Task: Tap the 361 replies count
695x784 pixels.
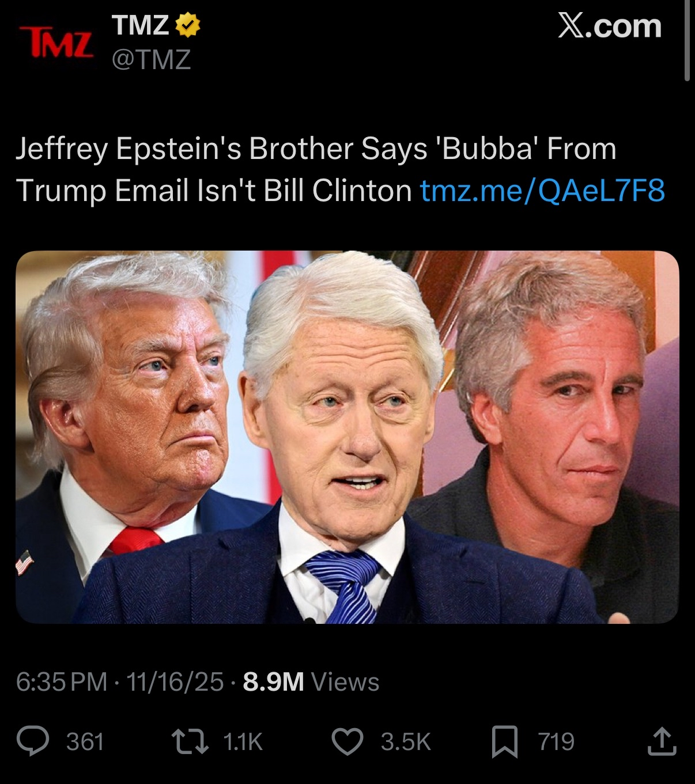Action: pos(85,742)
